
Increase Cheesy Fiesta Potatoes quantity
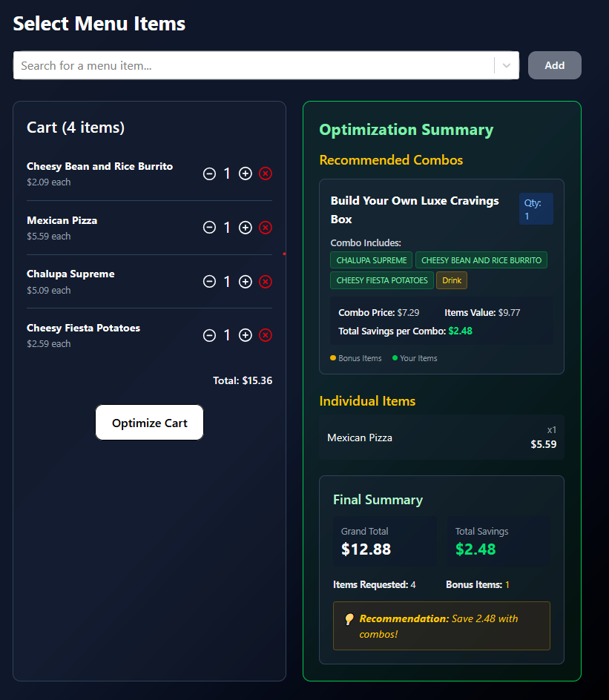click(x=245, y=335)
